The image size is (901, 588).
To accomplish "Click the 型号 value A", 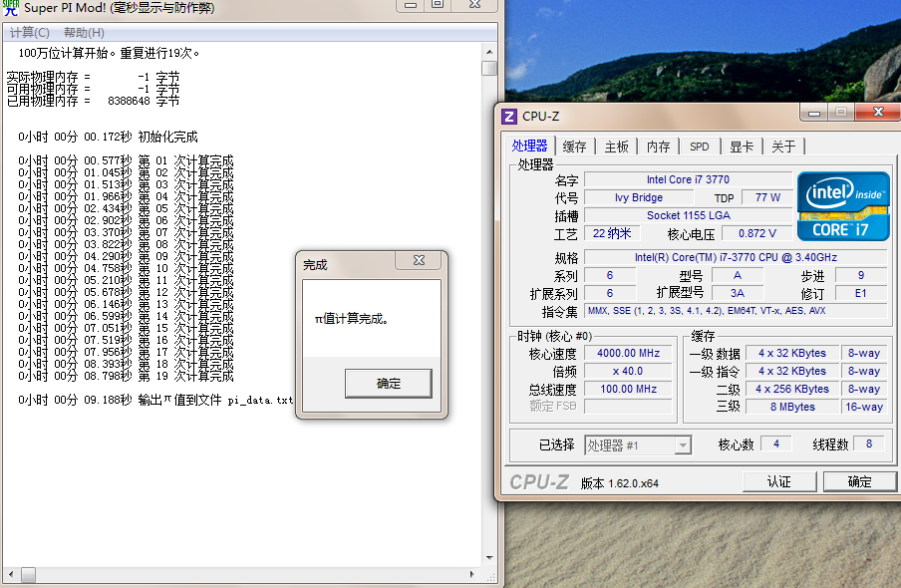I will [x=738, y=275].
